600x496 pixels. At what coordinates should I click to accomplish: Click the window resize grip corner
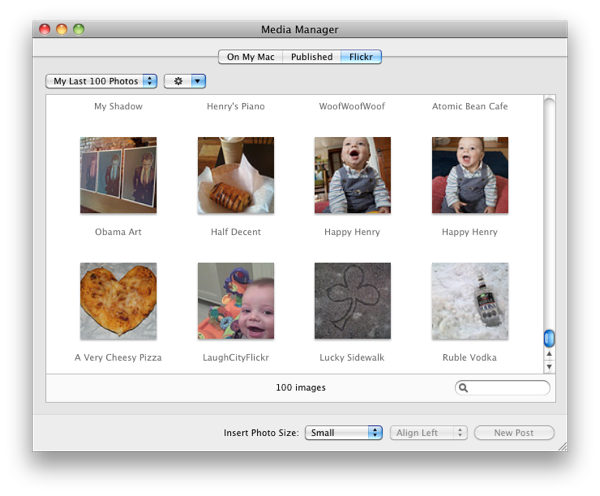click(x=562, y=447)
